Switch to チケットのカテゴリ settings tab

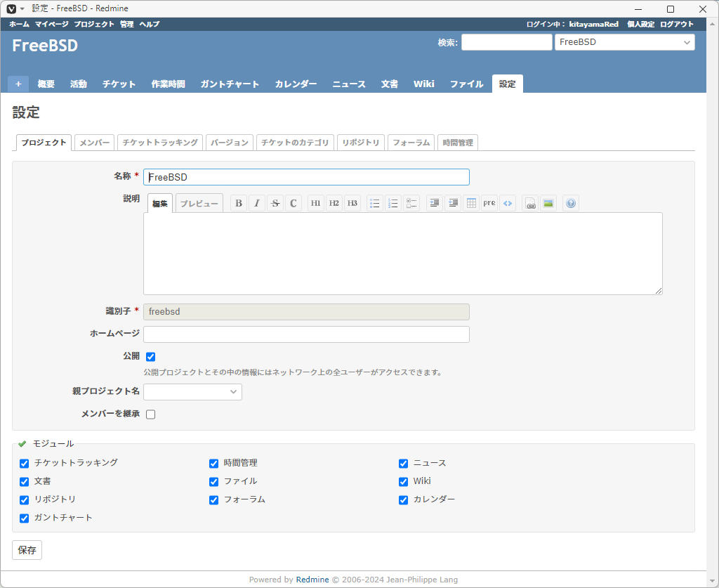(x=295, y=143)
